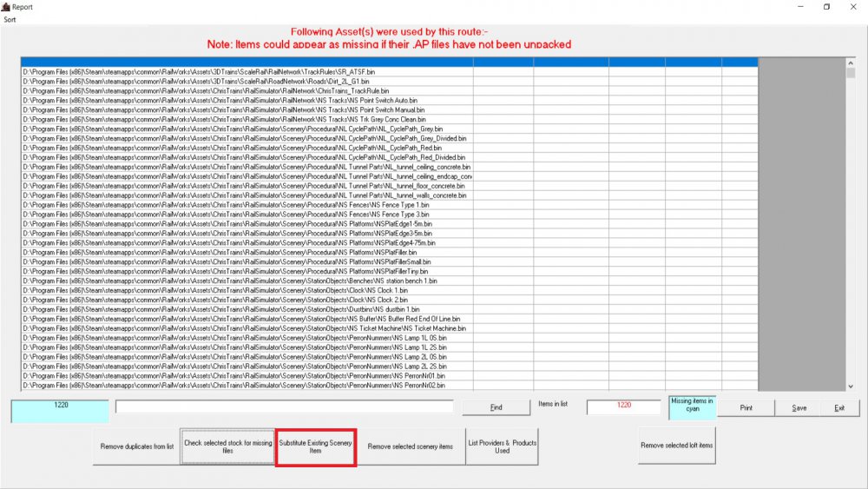Open List Providers & Products Used
Image resolution: width=868 pixels, height=489 pixels.
click(502, 446)
